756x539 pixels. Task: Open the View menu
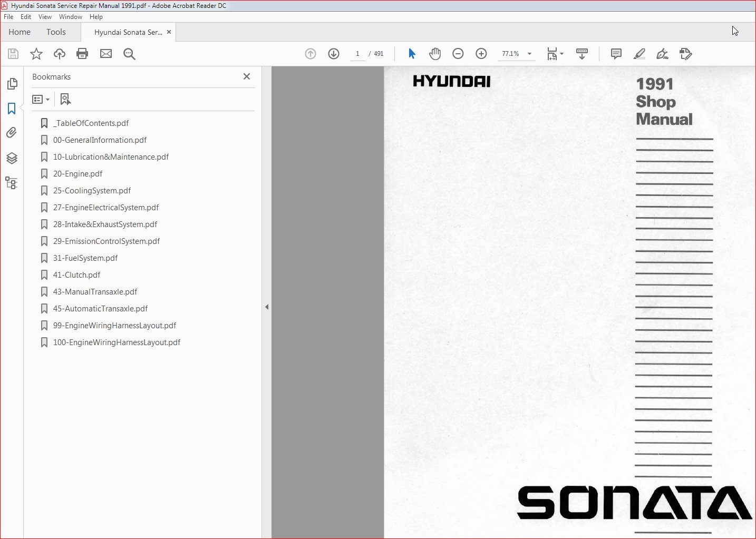[x=45, y=17]
